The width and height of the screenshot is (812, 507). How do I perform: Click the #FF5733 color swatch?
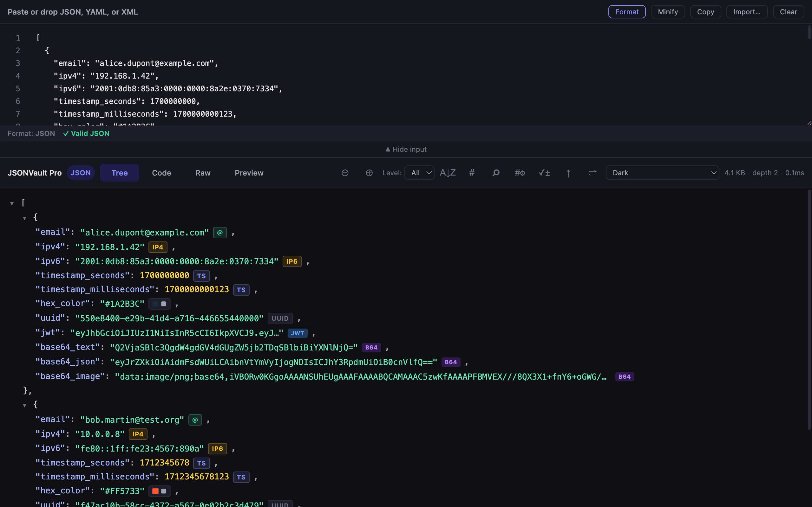[155, 491]
